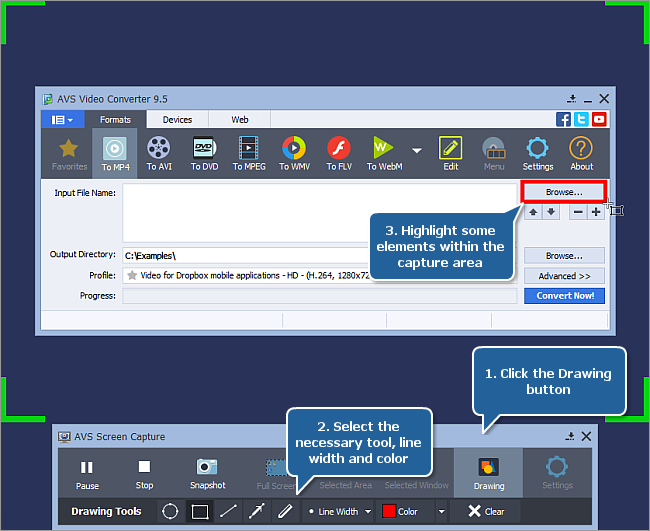Open the Facebook link icon
Image resolution: width=650 pixels, height=531 pixels.
(563, 119)
